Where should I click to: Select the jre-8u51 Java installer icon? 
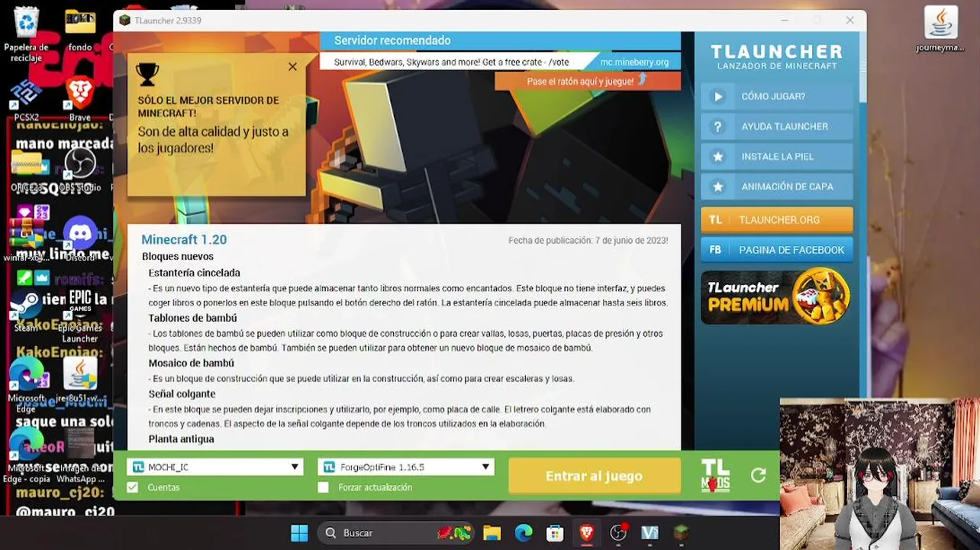(x=80, y=380)
